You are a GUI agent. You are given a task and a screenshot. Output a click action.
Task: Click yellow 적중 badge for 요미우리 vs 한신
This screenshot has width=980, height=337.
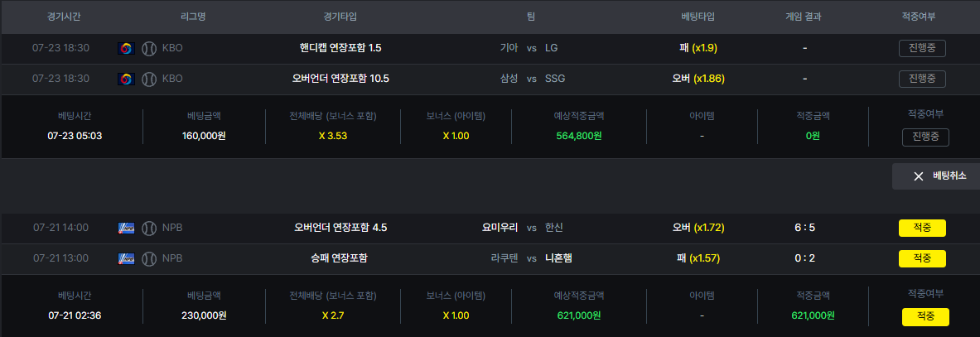922,228
